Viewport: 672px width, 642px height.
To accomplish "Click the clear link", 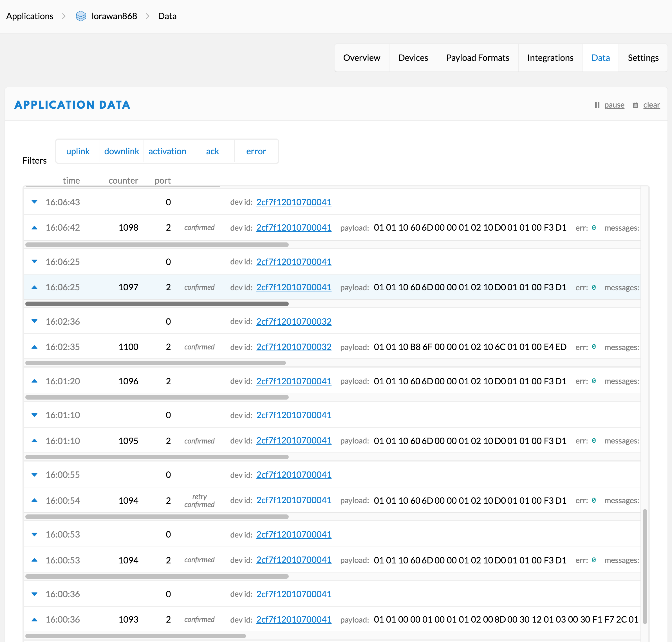I will [651, 105].
